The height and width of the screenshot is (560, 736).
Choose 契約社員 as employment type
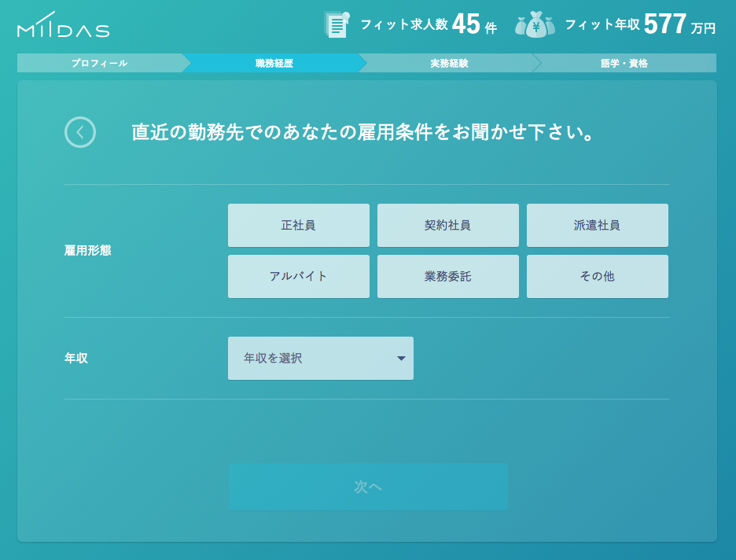point(447,226)
